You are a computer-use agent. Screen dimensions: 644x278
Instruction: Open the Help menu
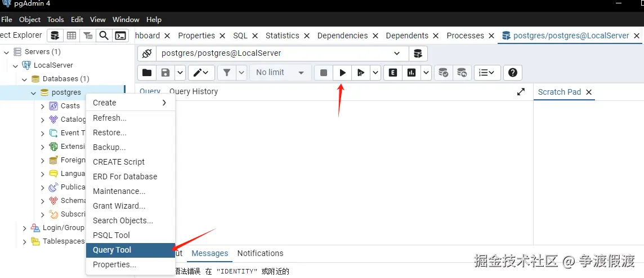[154, 19]
